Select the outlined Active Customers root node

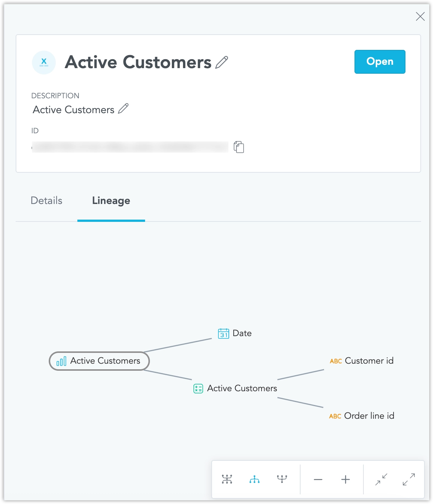[99, 361]
